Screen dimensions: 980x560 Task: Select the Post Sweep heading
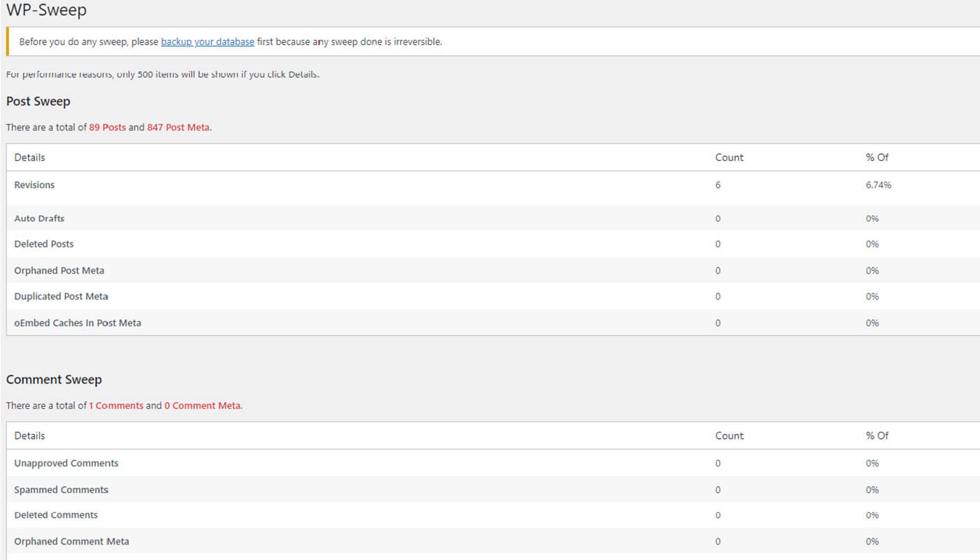click(38, 101)
